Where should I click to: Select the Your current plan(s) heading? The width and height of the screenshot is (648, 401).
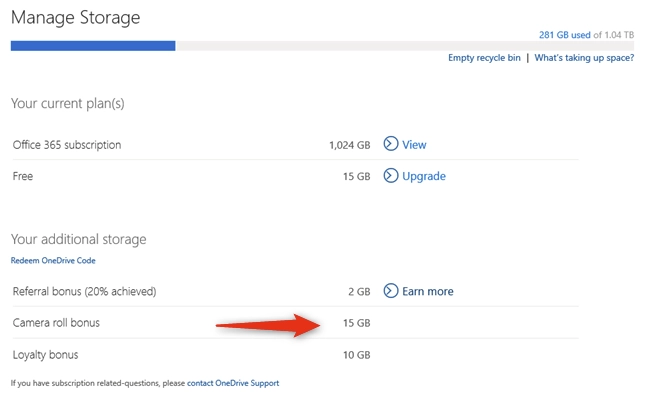67,103
